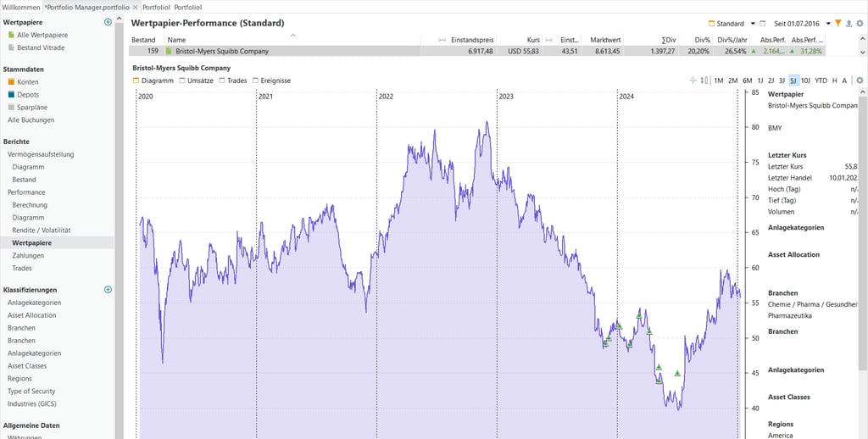
Task: Click Pharmazeutika in the info pane
Action: point(790,315)
